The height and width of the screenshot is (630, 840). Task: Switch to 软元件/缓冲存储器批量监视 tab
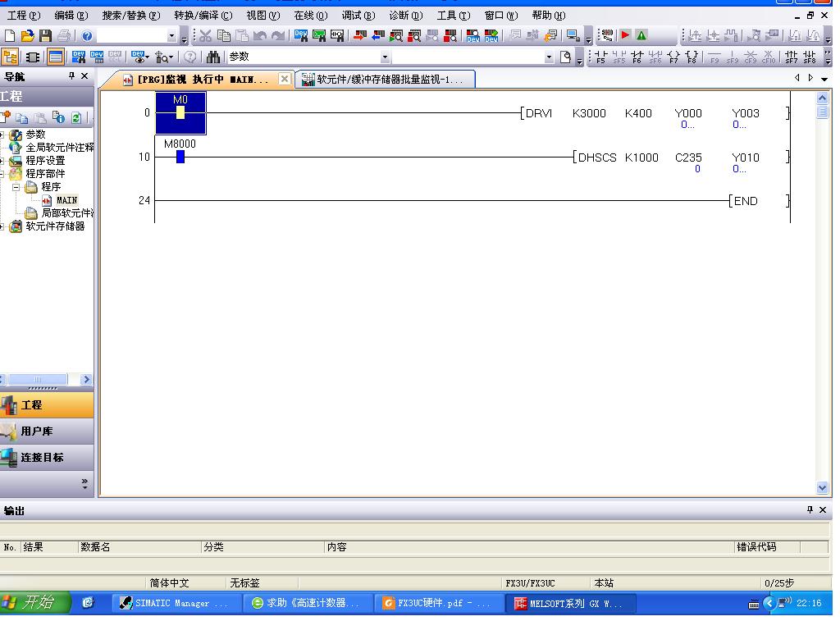pos(383,80)
